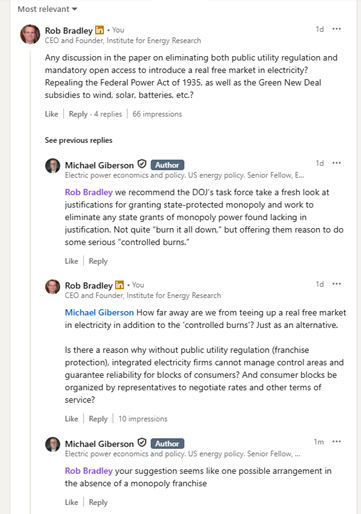Open more options on Rob Bradley's top comment
Image resolution: width=361 pixels, height=514 pixels.
pos(337,29)
